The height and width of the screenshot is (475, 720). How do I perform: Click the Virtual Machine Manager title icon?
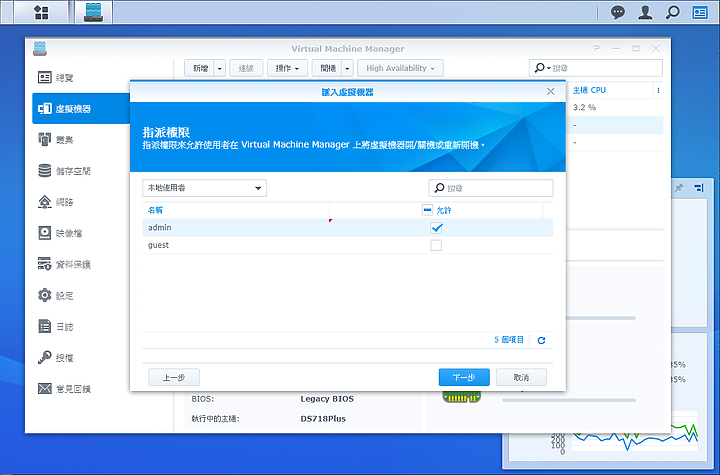pyautogui.click(x=40, y=48)
